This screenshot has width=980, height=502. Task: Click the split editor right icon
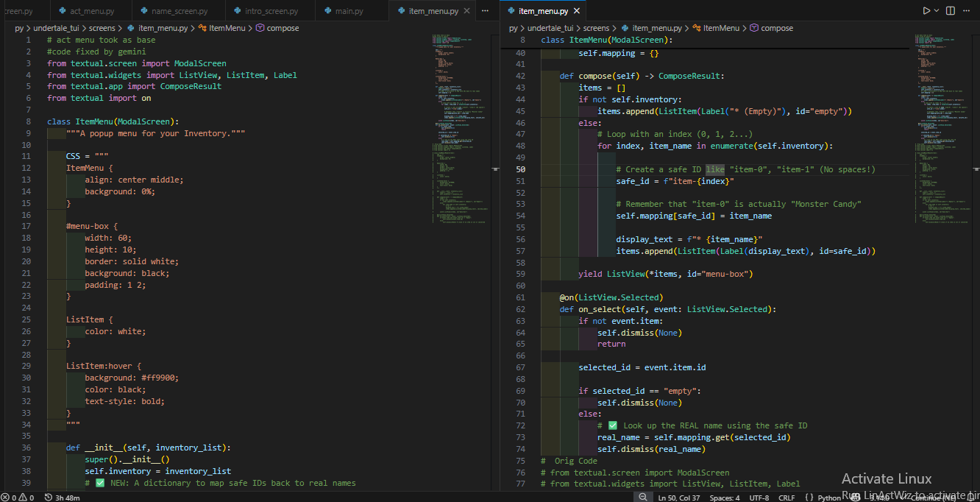pos(951,11)
